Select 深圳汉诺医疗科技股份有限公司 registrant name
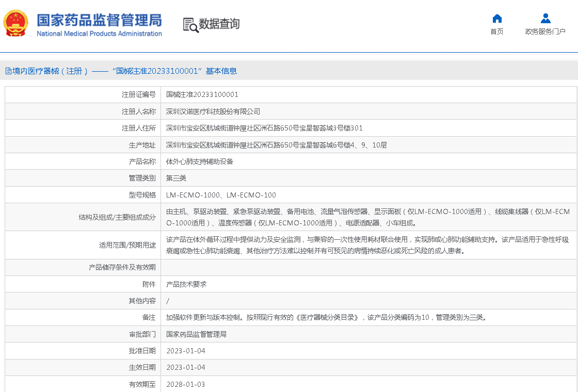This screenshot has width=578, height=392. click(x=213, y=111)
